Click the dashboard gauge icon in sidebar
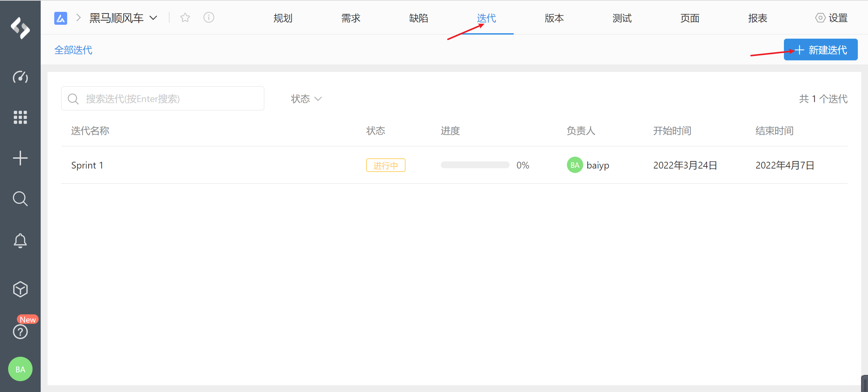 click(20, 77)
